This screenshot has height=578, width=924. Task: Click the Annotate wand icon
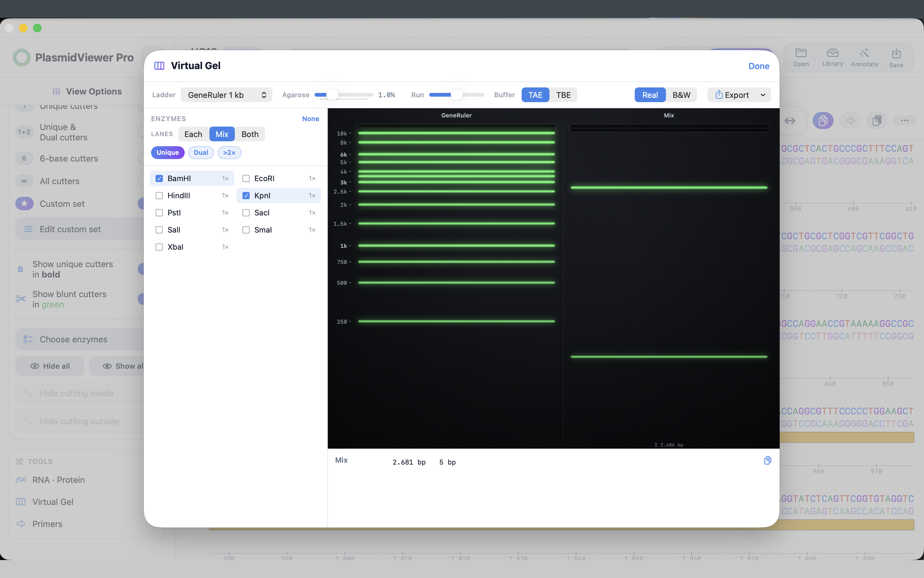864,53
